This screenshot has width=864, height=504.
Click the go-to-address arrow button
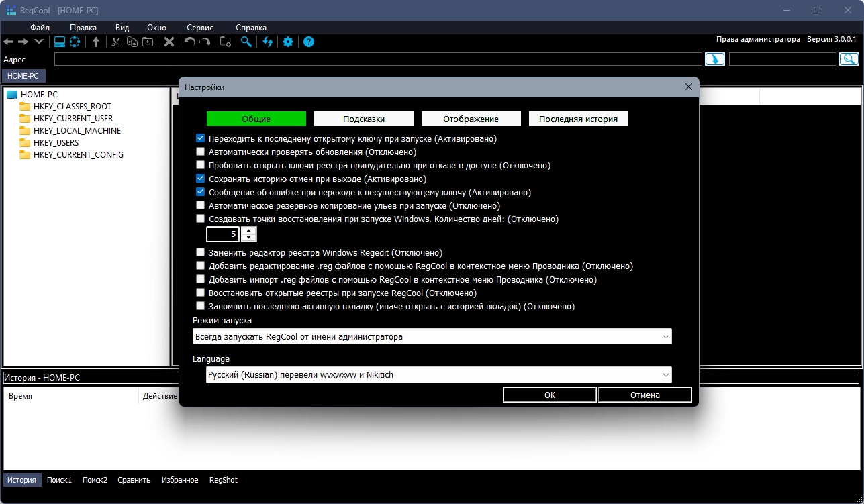coord(714,60)
